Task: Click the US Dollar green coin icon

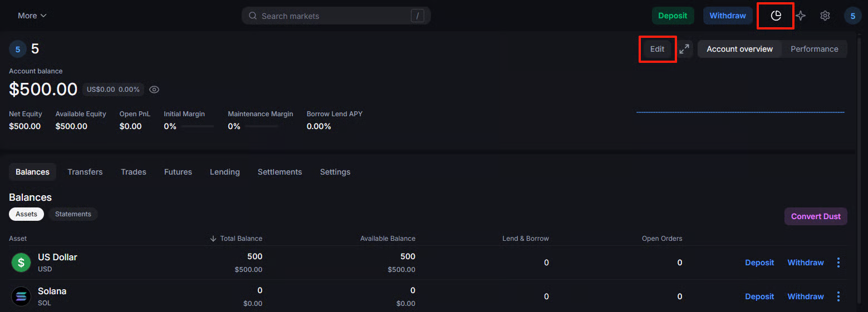Action: pos(21,263)
